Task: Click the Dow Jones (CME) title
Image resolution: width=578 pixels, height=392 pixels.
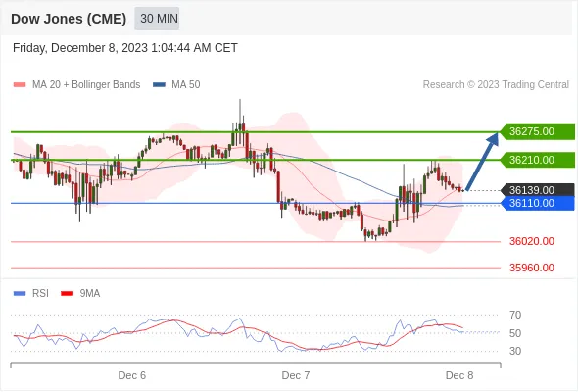Action: [69, 19]
